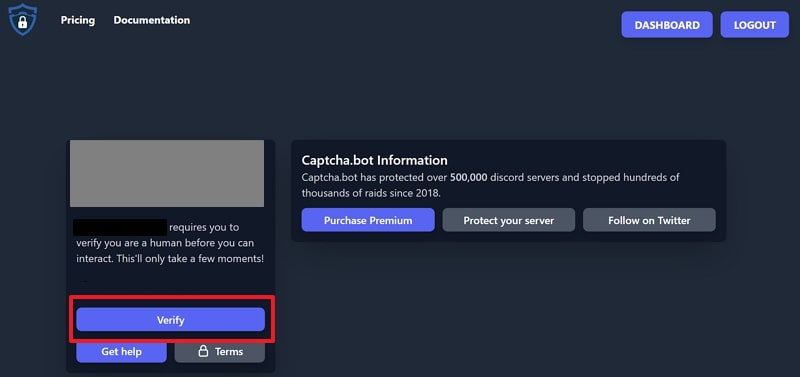Select Purchase Premium
This screenshot has width=800, height=377.
pos(368,220)
